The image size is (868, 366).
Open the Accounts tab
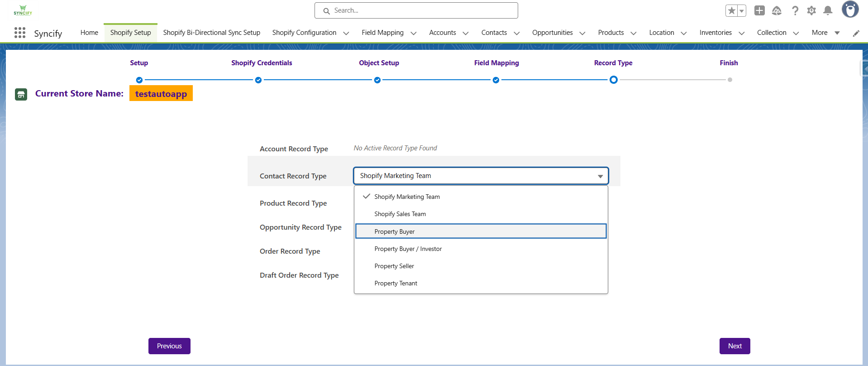[442, 33]
